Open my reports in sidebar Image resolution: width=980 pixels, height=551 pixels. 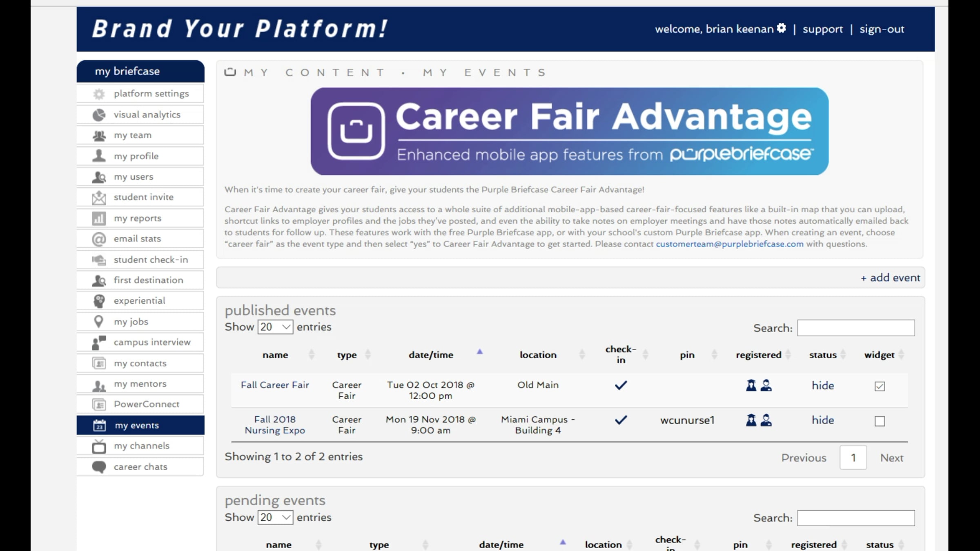pos(138,218)
